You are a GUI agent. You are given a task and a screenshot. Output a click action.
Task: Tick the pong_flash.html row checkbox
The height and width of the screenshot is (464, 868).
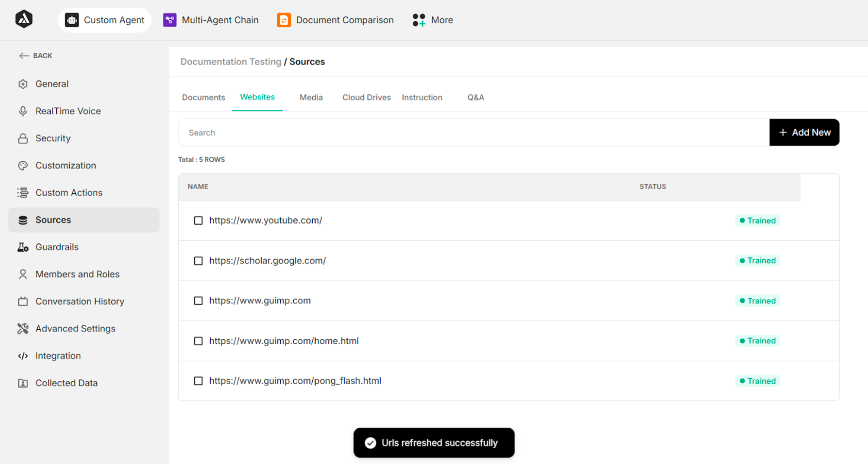click(198, 381)
